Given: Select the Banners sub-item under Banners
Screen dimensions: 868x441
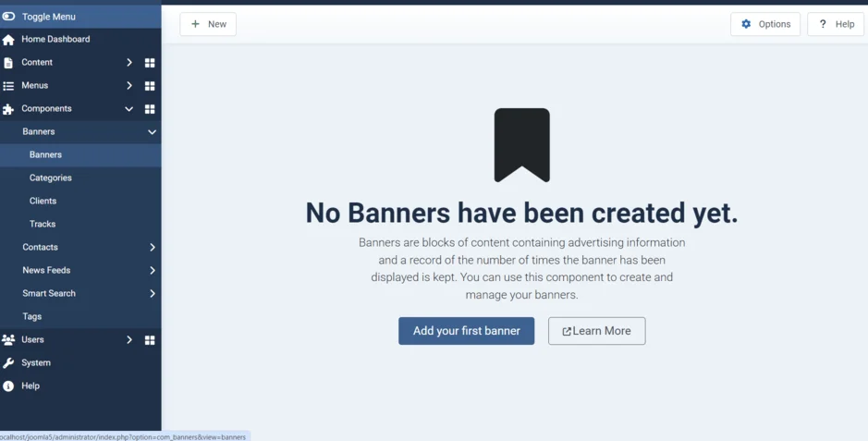Looking at the screenshot, I should [x=80, y=155].
